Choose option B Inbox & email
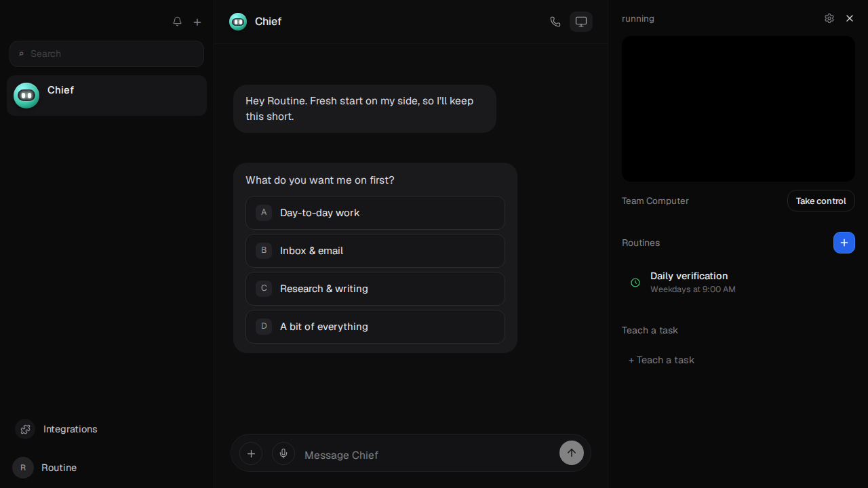Screen dimensions: 868x488 tap(375, 251)
